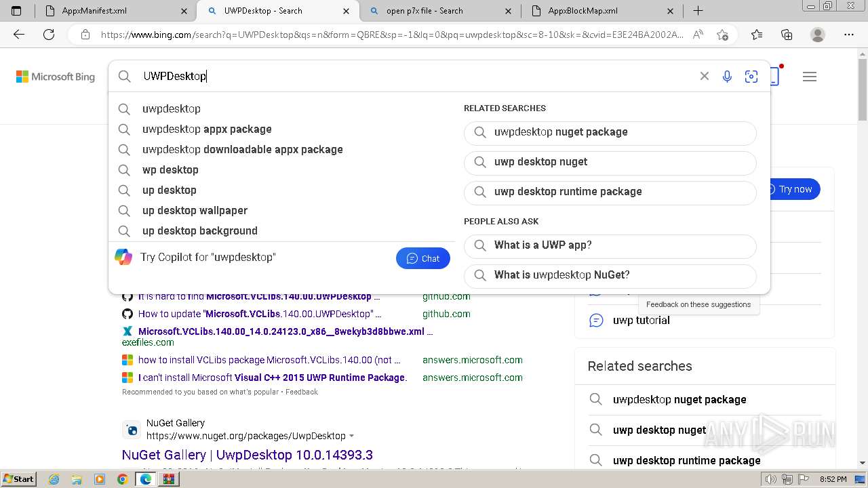This screenshot has width=868, height=488.
Task: Open NuGet Gallery UwpDesktop 10.0.14393.3 result
Action: [x=248, y=455]
